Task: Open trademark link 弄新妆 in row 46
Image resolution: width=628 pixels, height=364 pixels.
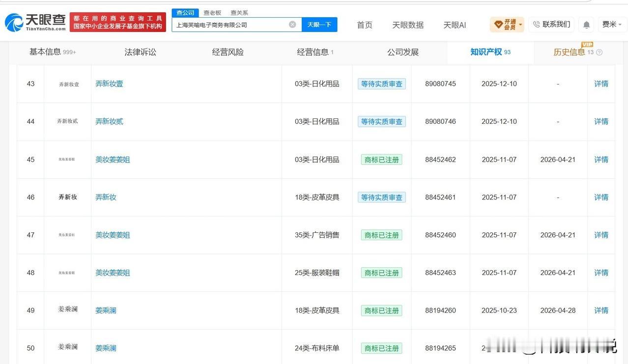Action: [106, 197]
